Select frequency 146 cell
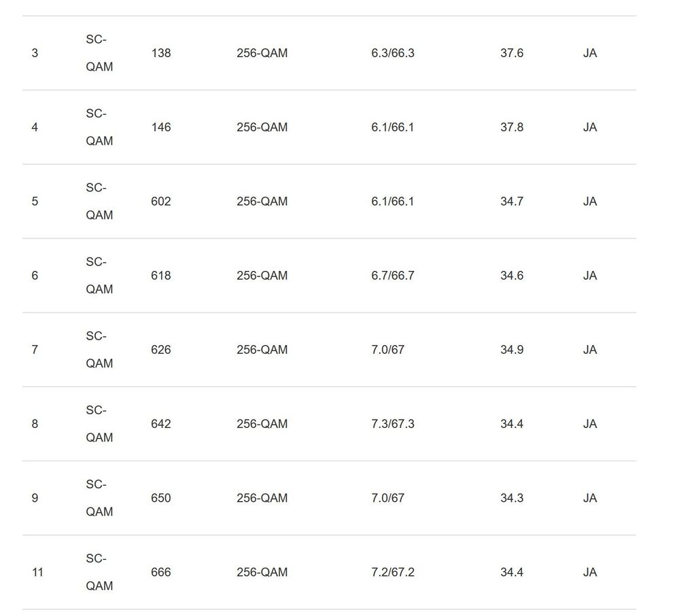 161,127
